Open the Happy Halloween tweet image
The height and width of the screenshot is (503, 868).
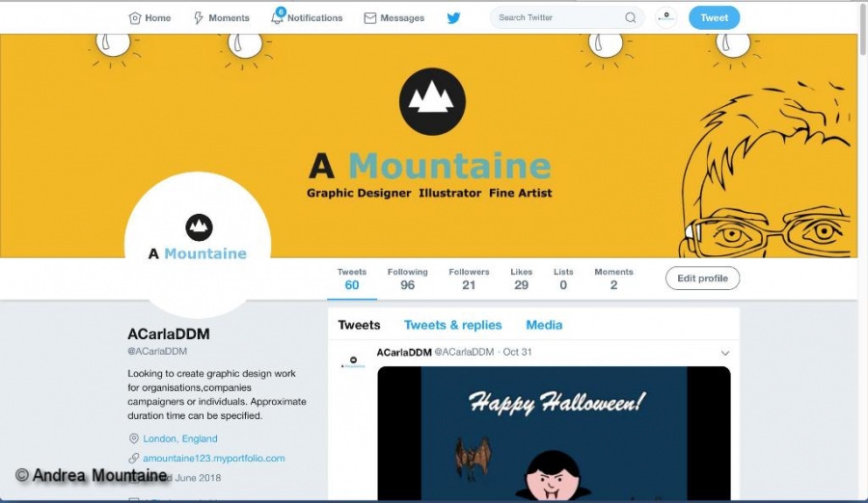554,434
